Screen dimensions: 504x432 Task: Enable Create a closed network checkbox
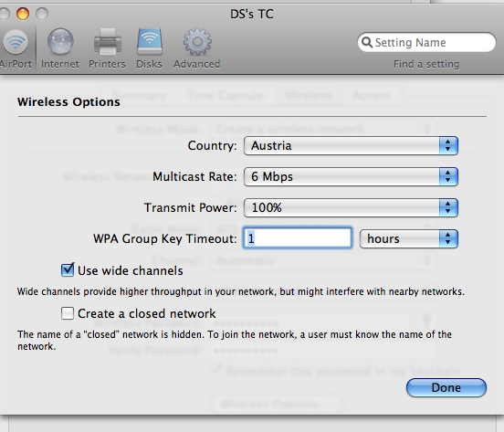(68, 313)
